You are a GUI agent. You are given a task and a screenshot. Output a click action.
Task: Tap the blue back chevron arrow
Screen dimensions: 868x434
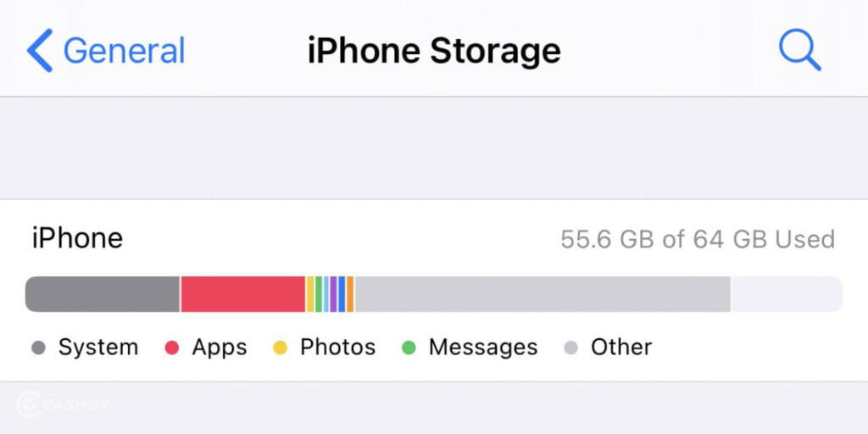tap(40, 50)
